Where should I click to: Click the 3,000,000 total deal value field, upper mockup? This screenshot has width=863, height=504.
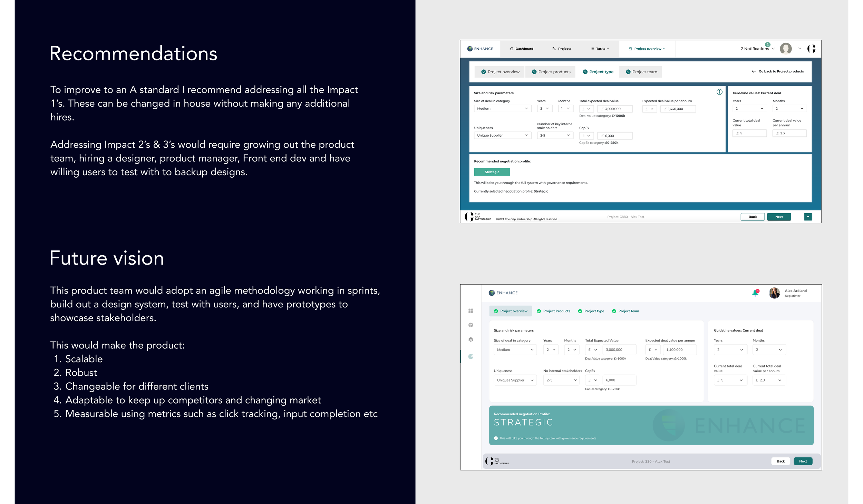point(615,109)
